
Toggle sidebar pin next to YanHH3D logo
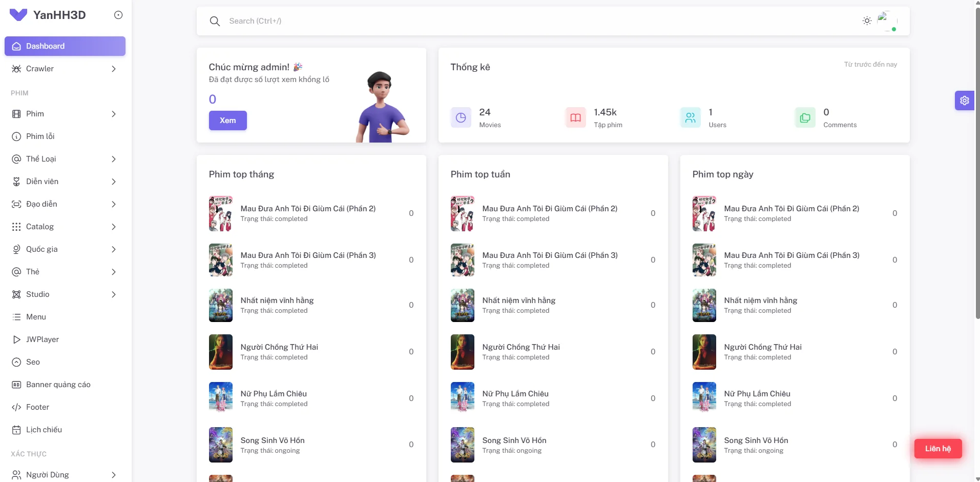(x=118, y=15)
